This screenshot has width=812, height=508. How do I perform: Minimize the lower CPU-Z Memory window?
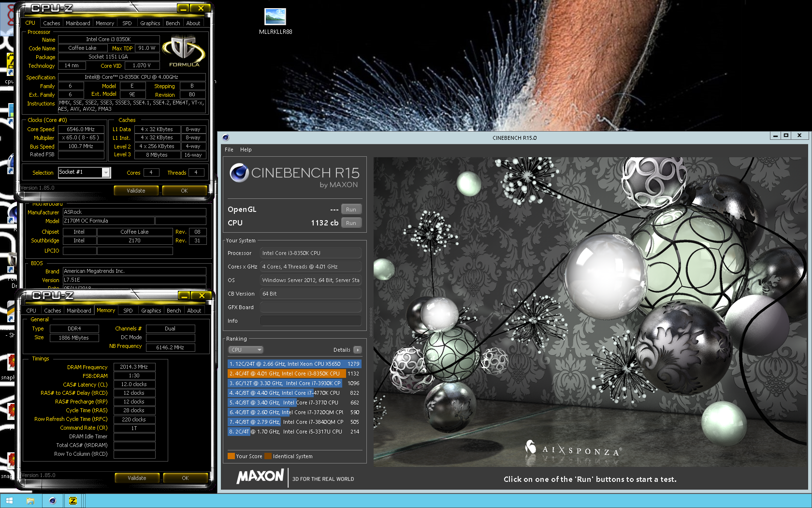(184, 296)
